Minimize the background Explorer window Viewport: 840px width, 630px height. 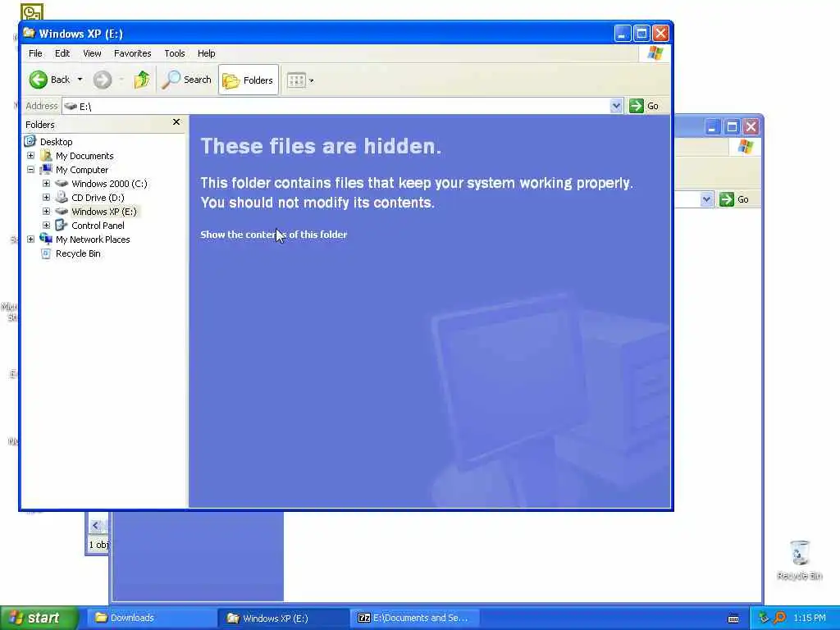[712, 127]
